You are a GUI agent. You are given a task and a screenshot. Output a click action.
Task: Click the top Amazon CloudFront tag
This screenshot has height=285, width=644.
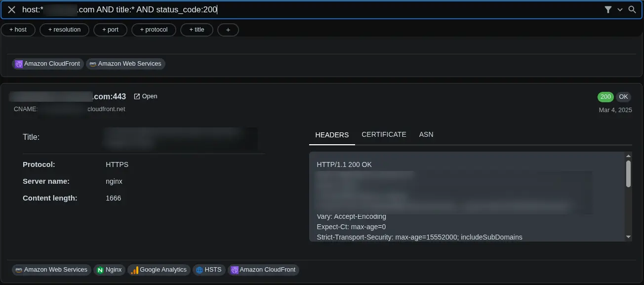click(x=47, y=64)
